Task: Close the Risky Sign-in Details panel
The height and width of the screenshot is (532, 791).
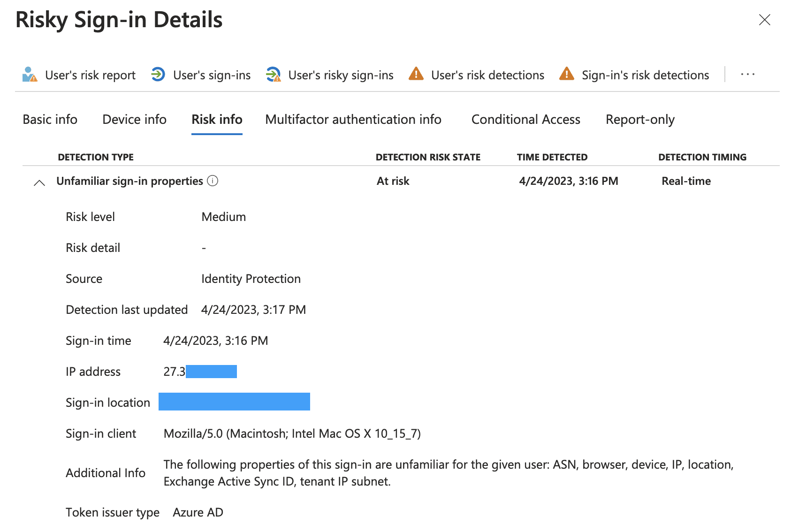Action: [x=764, y=20]
